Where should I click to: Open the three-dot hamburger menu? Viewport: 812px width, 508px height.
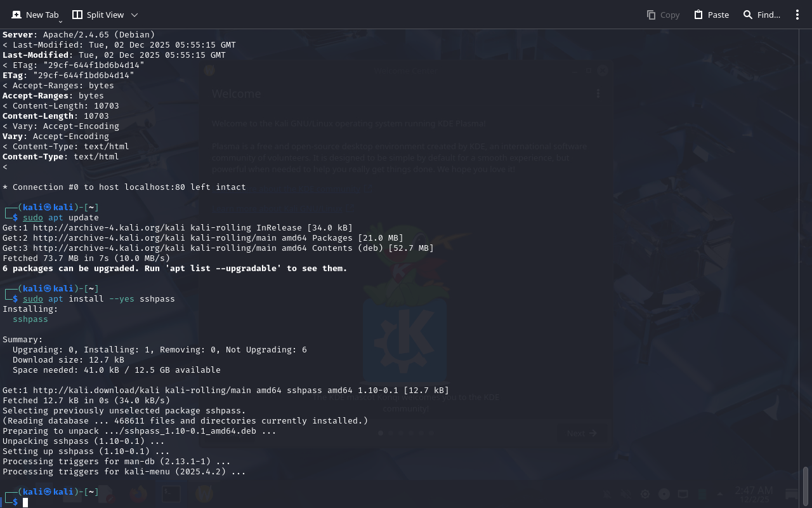pyautogui.click(x=797, y=15)
